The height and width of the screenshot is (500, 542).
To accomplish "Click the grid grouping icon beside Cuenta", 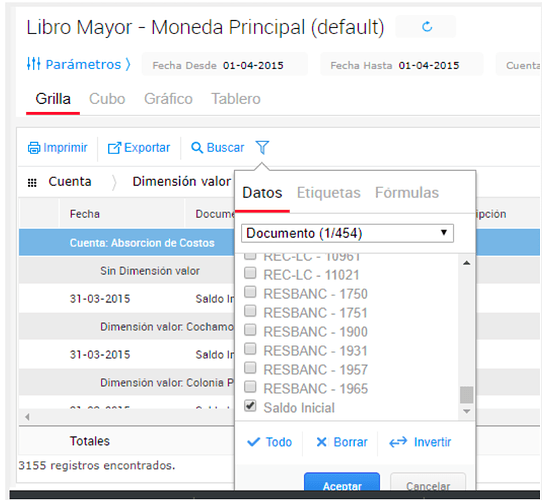I will 32,183.
